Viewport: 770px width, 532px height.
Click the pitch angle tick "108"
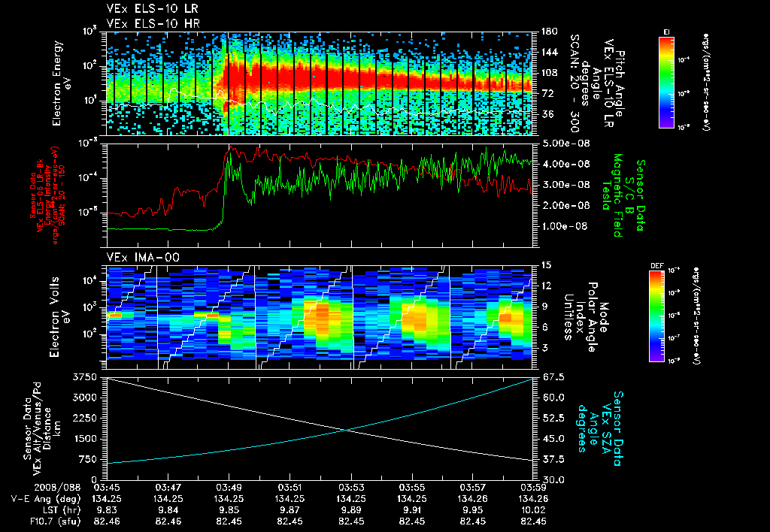550,73
